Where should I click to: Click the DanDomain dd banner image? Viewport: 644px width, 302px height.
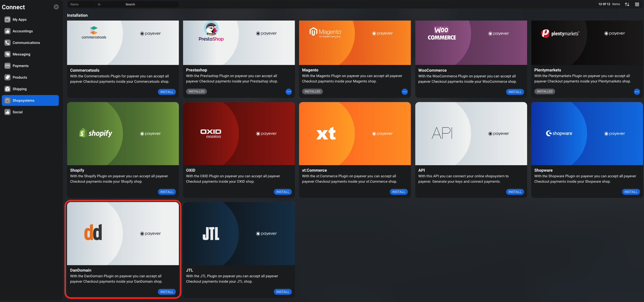[x=123, y=234]
